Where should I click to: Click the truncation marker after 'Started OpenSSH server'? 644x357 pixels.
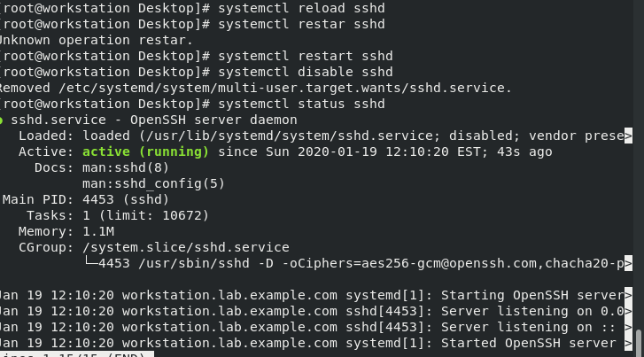click(628, 343)
